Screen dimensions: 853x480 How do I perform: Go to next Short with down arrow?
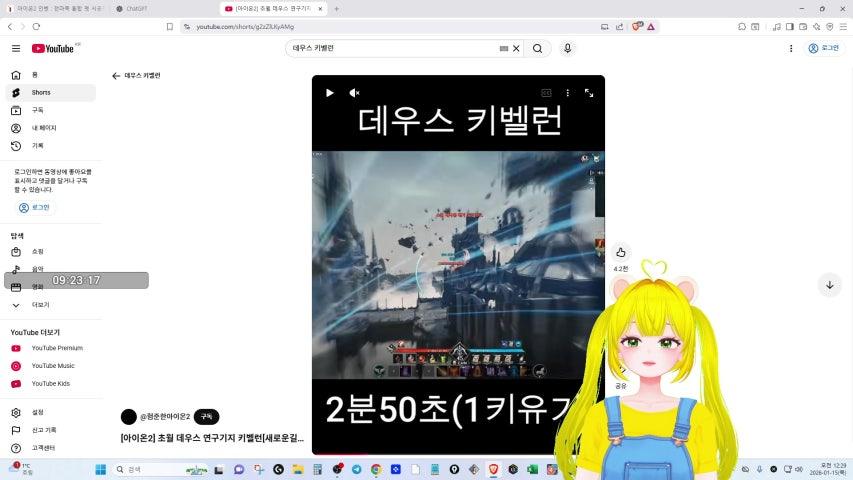[830, 285]
